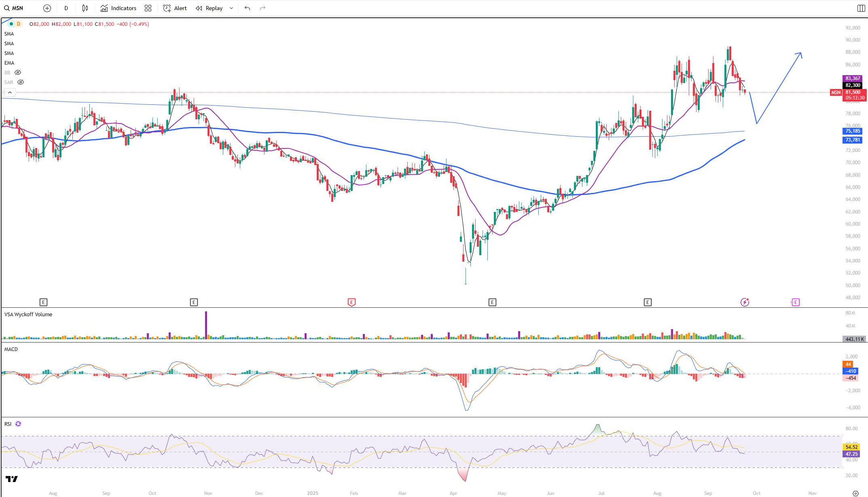Click the purple lightning event icon
This screenshot has height=497, width=868.
(745, 302)
